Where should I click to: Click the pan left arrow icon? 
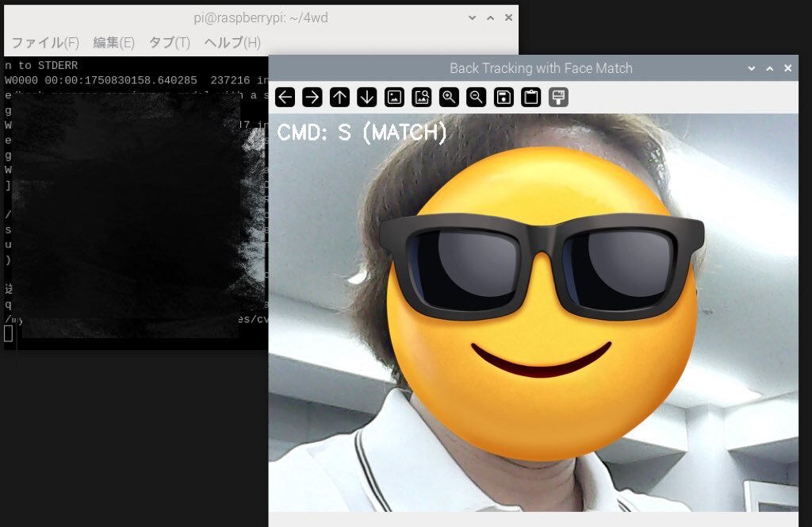[285, 98]
